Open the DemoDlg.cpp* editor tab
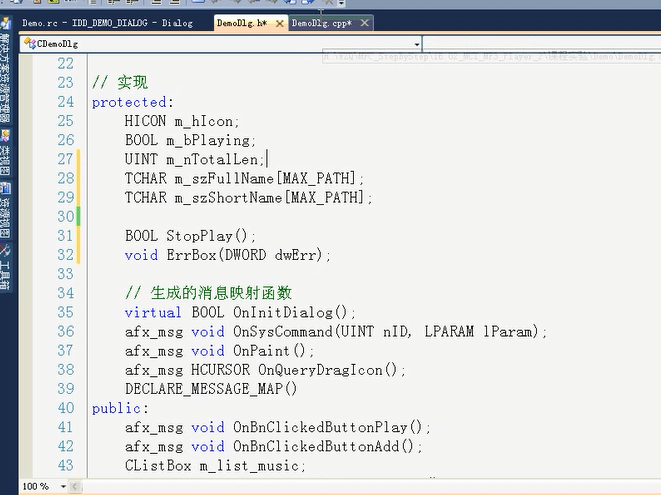 322,23
